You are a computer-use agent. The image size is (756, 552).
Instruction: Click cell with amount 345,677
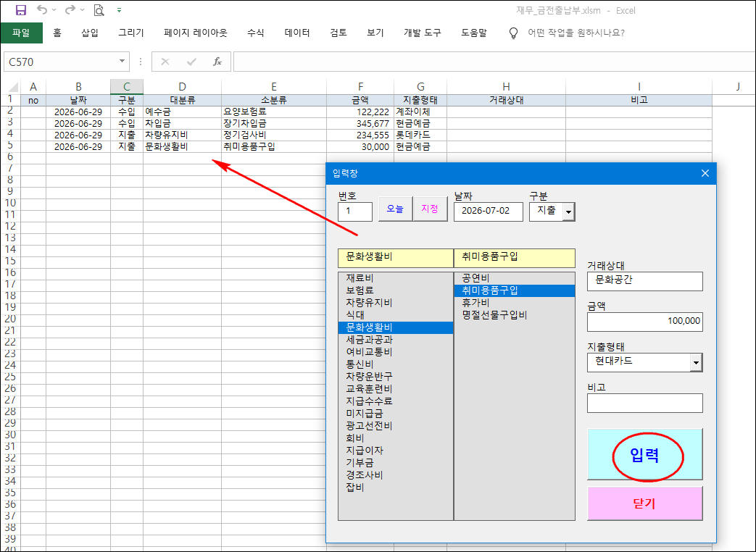pyautogui.click(x=360, y=123)
